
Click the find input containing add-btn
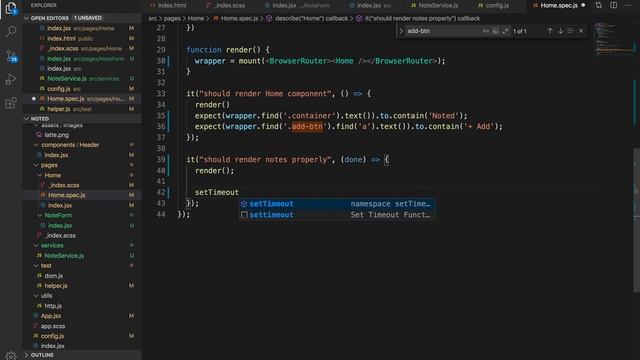pos(443,31)
